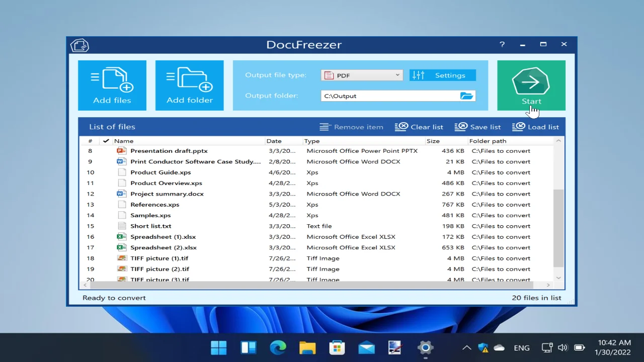Click the Text file type cell
This screenshot has width=644, height=362.
319,226
